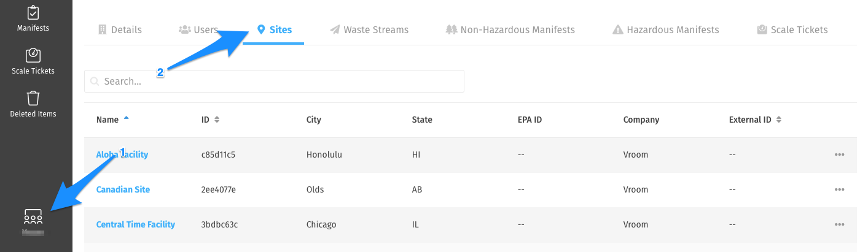Open the Central Time Facility link

point(136,224)
